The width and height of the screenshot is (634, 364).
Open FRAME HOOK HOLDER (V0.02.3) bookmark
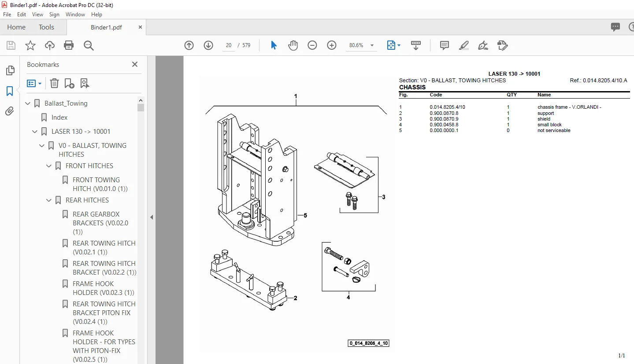(x=104, y=288)
